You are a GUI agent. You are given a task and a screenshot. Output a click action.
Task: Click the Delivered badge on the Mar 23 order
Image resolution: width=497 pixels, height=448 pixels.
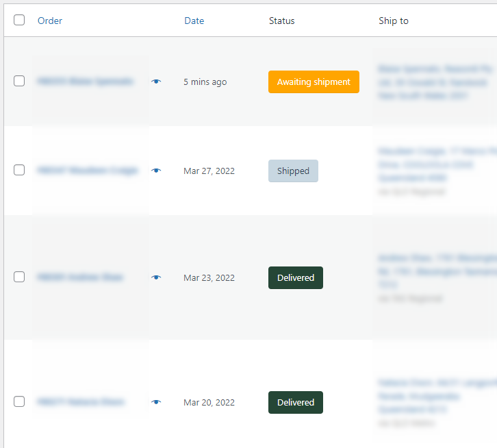(295, 277)
